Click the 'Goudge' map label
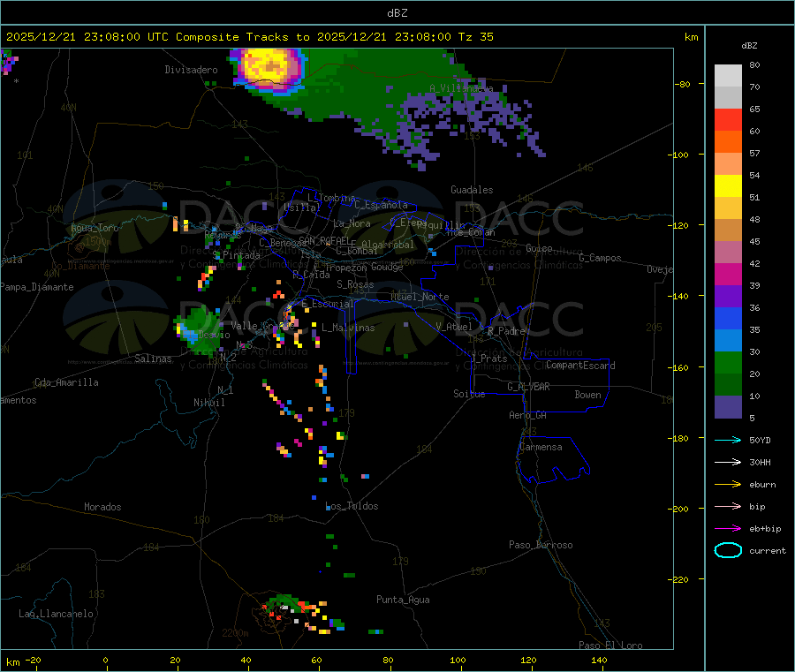 coord(387,267)
